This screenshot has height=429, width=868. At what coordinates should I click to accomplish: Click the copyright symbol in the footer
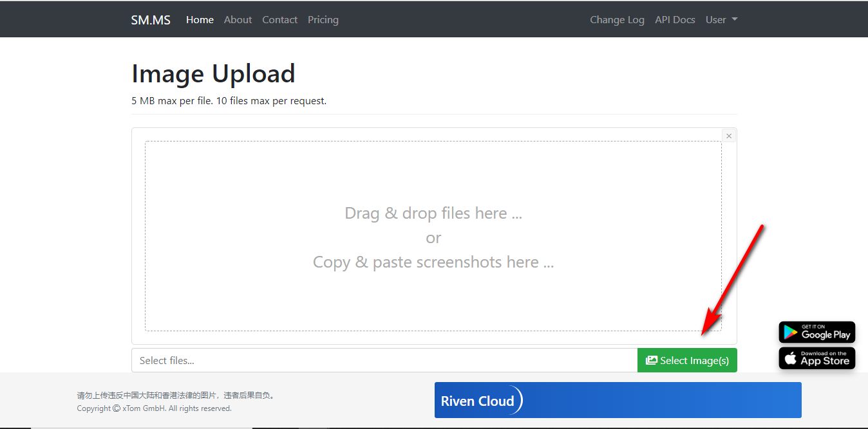[x=115, y=408]
